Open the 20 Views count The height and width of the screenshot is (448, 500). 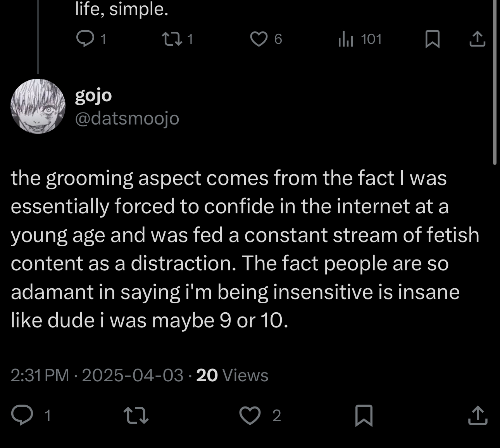(232, 375)
